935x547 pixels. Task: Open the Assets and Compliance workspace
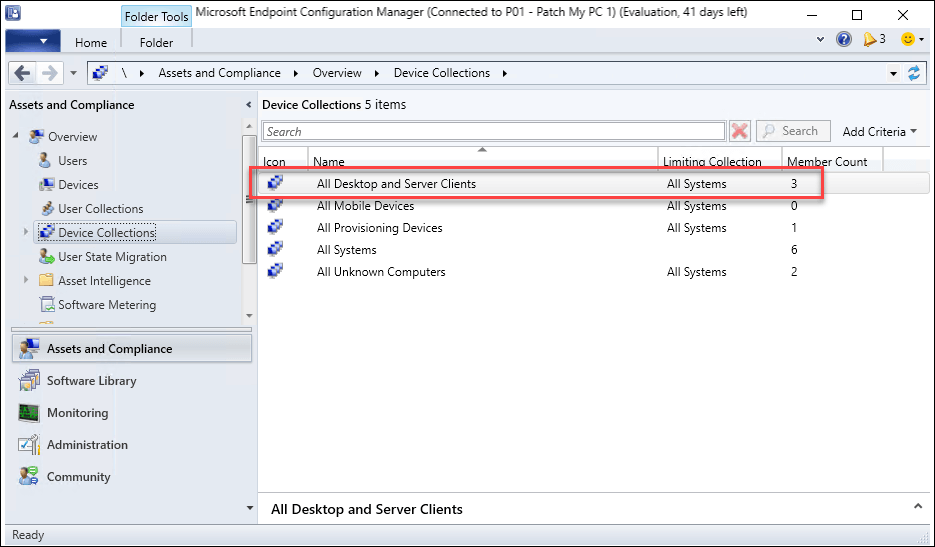pyautogui.click(x=132, y=349)
